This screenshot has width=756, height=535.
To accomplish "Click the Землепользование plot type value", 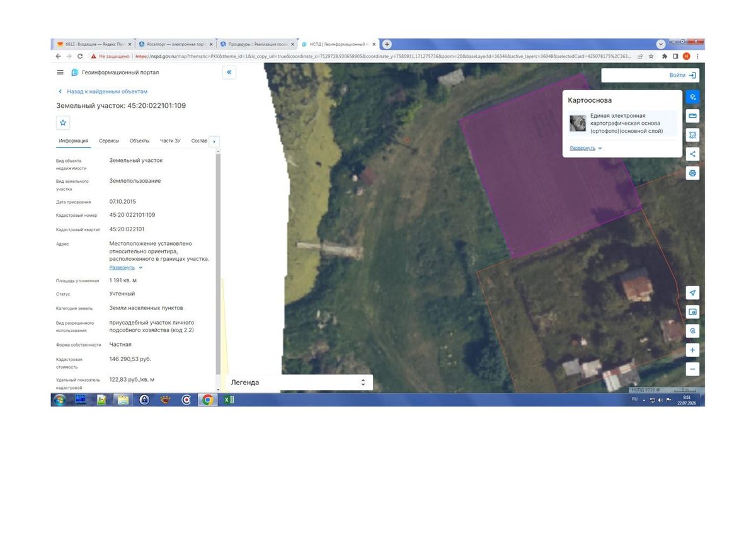I will [135, 181].
